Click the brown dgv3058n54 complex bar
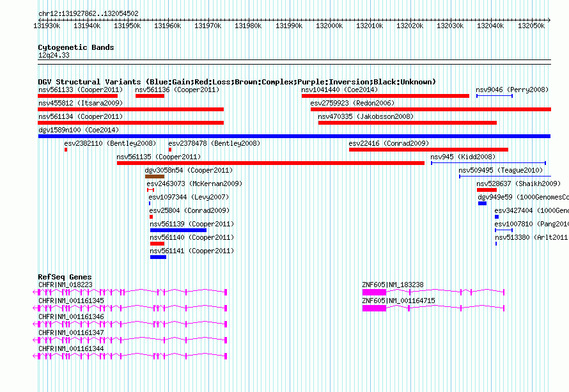 155,176
